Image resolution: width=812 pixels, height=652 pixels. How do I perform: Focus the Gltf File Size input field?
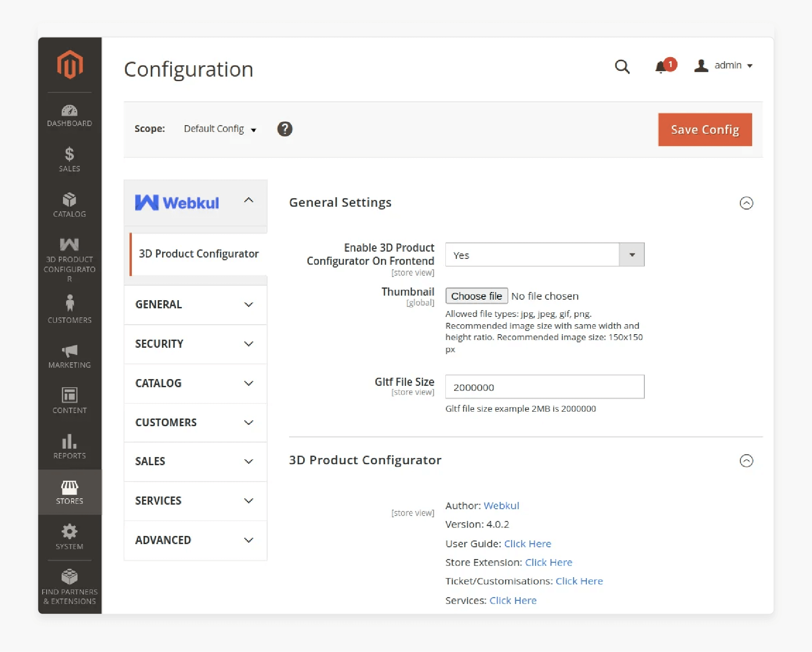tap(545, 387)
